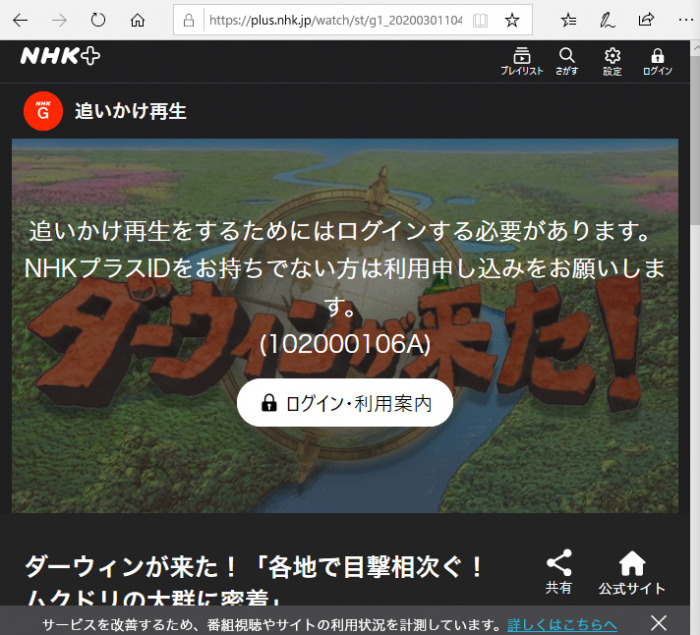The width and height of the screenshot is (700, 635).
Task: Go back with browser back arrow
Action: point(20,20)
